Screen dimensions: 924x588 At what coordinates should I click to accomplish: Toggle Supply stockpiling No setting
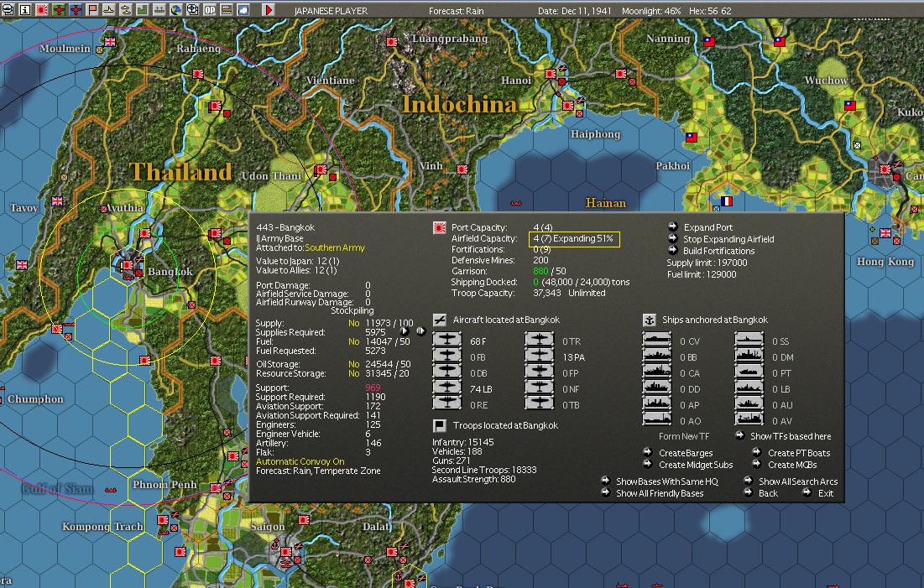[353, 323]
